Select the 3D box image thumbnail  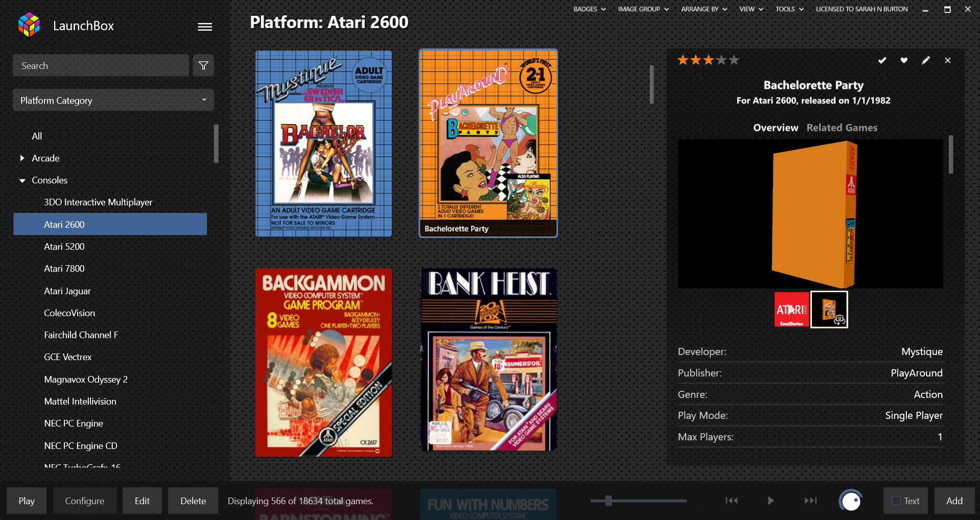point(829,310)
